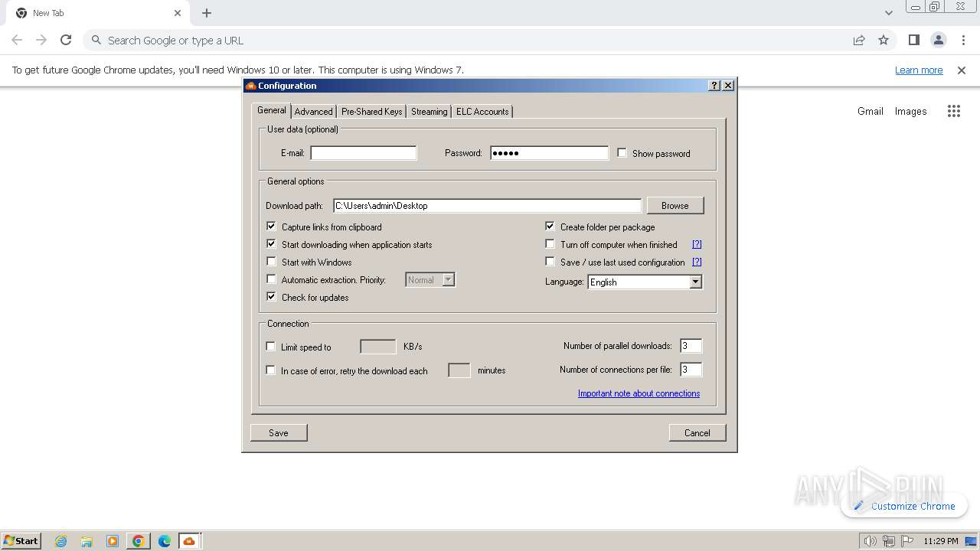Toggle Create folder per package
The image size is (980, 551).
click(x=550, y=227)
